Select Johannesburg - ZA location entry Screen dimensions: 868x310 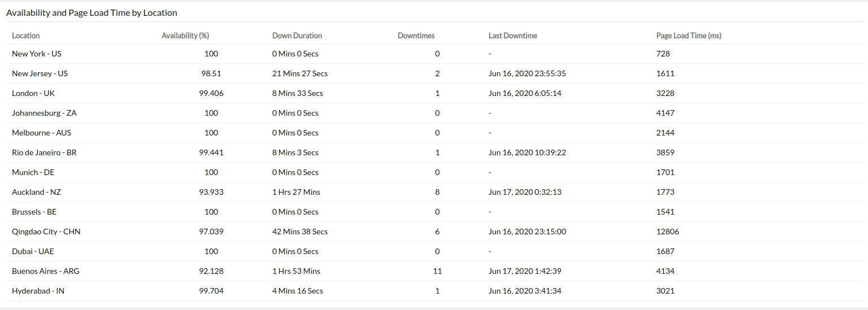[x=44, y=113]
